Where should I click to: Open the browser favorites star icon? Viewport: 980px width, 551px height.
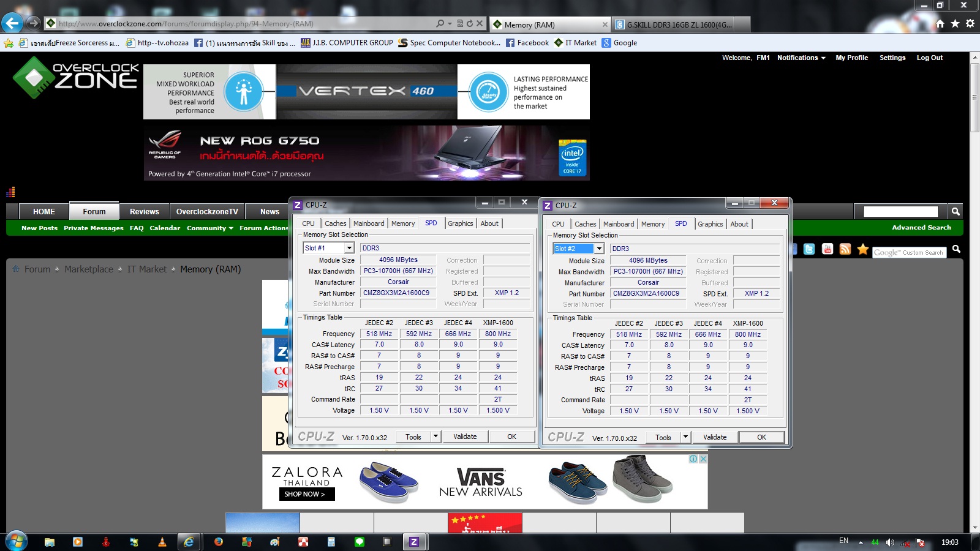(x=955, y=24)
